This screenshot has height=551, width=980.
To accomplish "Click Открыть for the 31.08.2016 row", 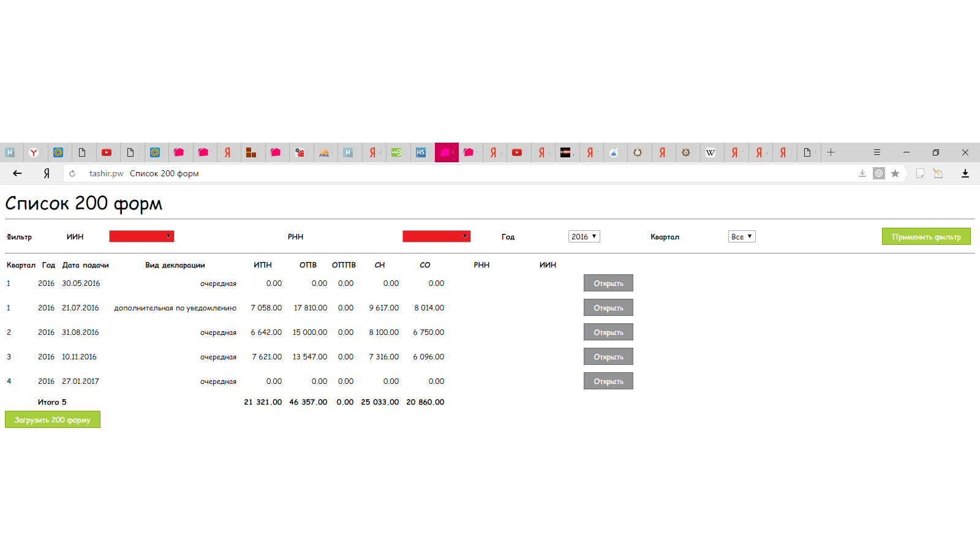I will (x=608, y=332).
